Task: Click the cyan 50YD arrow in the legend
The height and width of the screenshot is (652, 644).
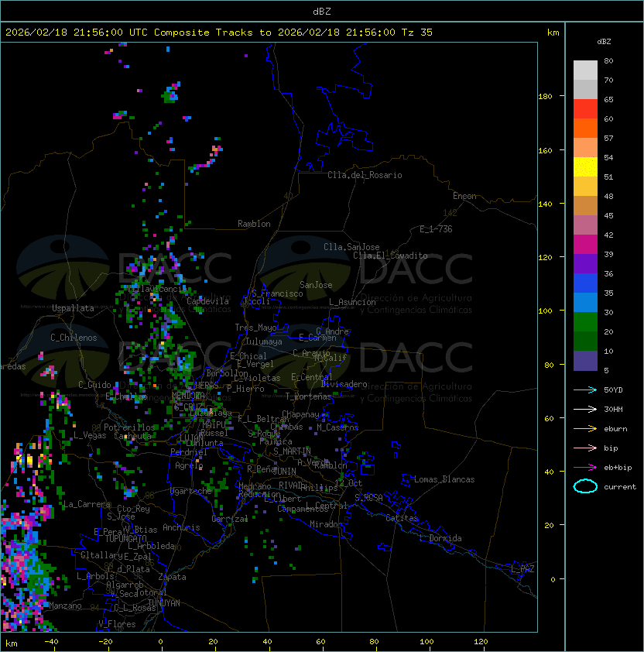Action: pos(585,390)
